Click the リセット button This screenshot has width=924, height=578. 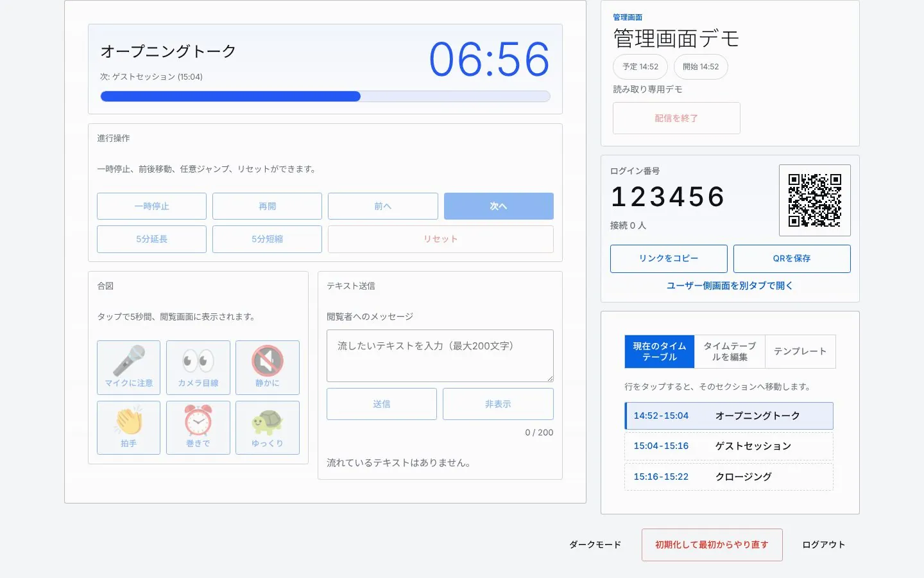tap(441, 239)
